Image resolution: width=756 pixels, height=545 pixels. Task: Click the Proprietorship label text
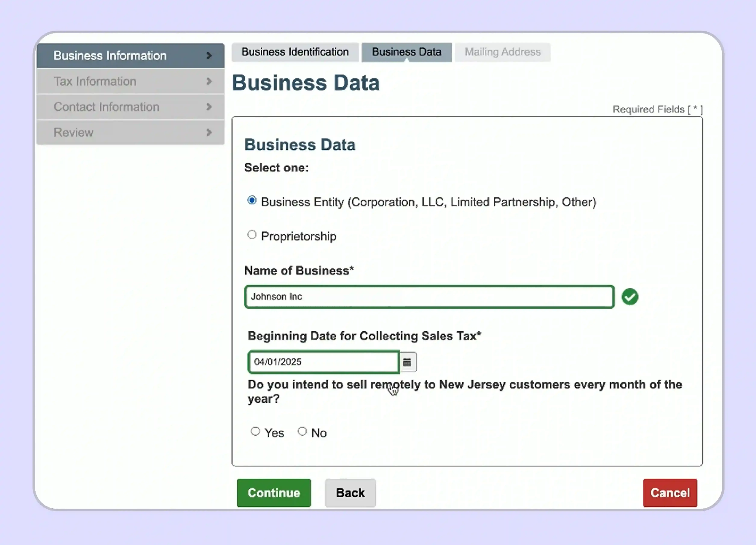(x=299, y=236)
